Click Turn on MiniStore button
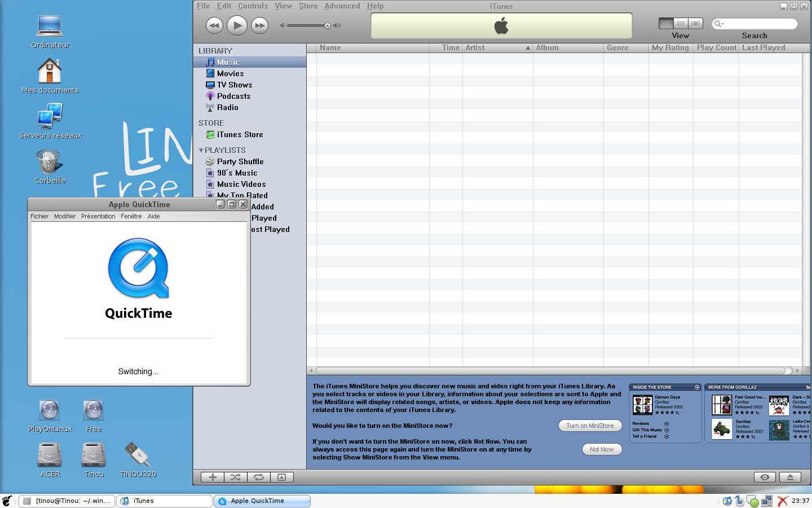The width and height of the screenshot is (812, 508). coord(590,426)
